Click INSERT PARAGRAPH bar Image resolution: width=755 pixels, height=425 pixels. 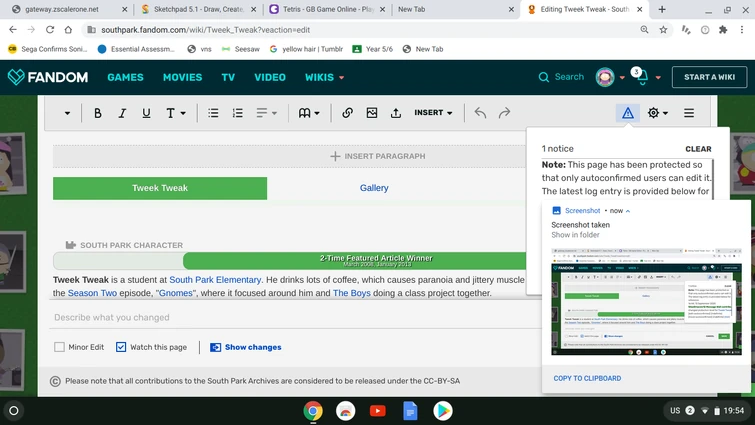pos(378,156)
